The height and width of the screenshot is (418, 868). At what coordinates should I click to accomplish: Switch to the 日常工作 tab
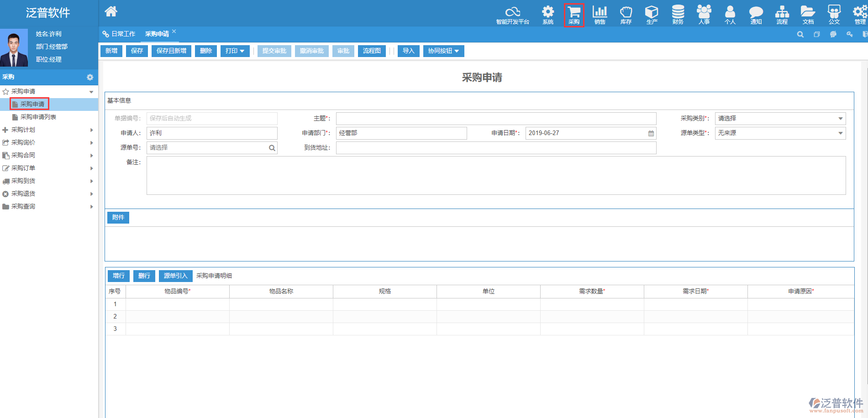[120, 34]
